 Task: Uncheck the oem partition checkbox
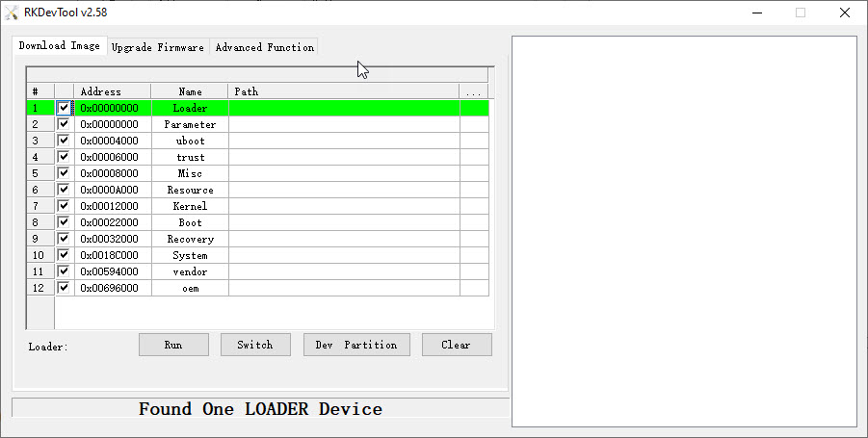(64, 288)
